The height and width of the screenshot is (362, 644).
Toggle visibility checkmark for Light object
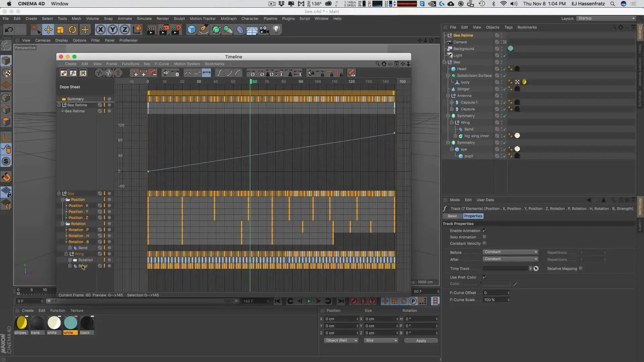[504, 56]
